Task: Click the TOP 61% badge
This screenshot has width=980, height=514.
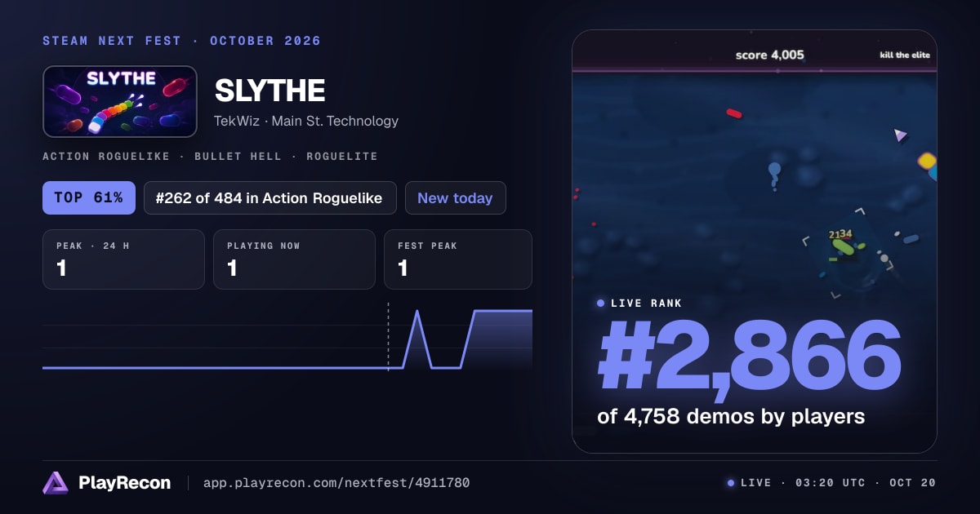Action: 89,197
